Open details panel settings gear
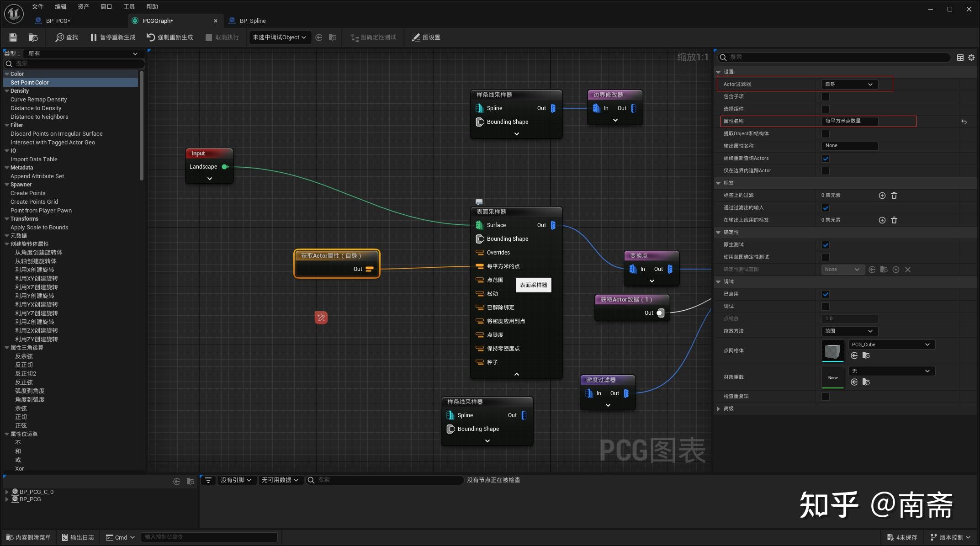The height and width of the screenshot is (546, 980). click(x=971, y=58)
